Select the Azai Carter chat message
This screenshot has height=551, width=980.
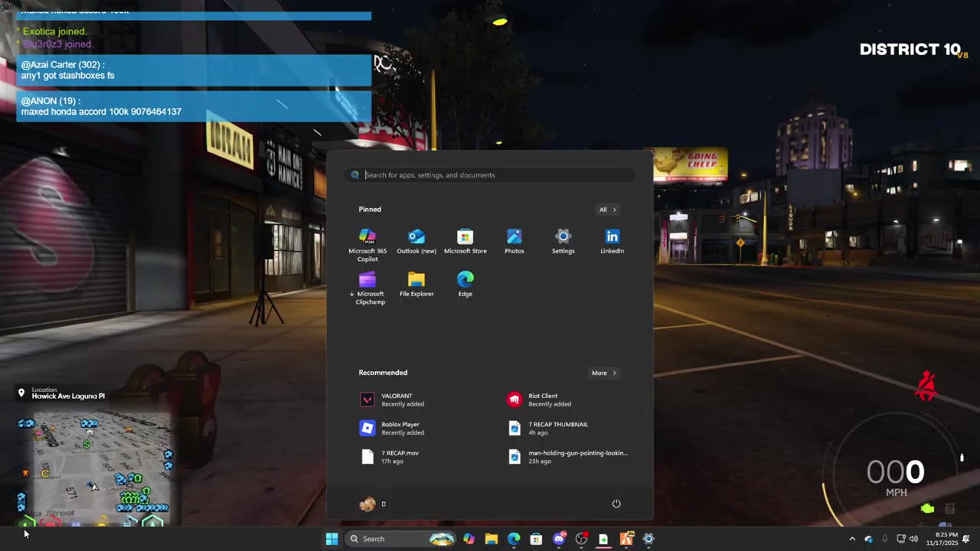(x=194, y=70)
